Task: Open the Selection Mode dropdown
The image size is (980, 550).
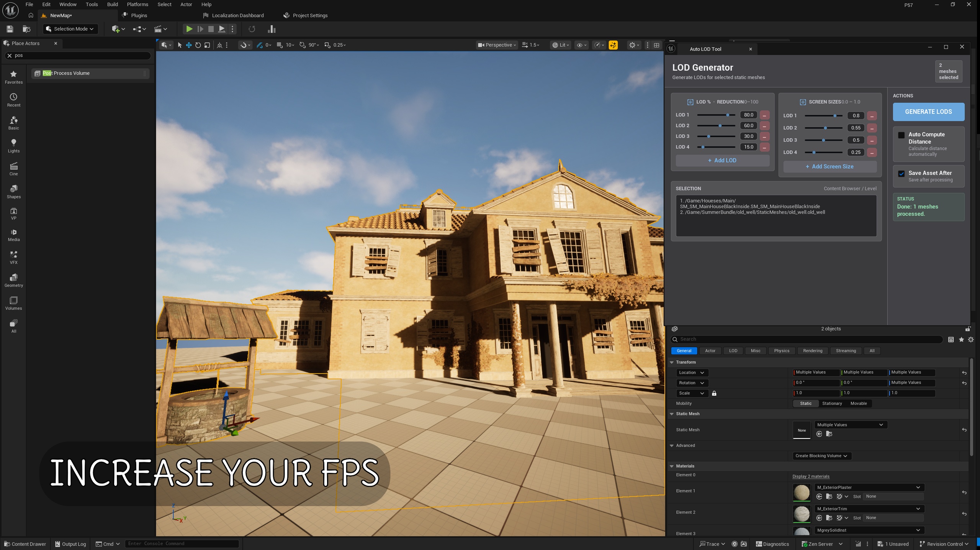Action: pos(70,29)
